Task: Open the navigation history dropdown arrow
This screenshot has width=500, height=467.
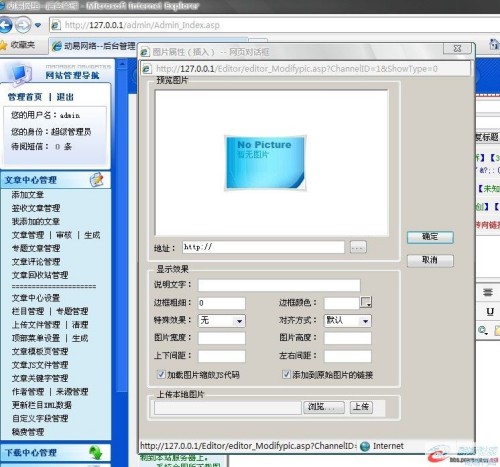Action: tap(38, 25)
